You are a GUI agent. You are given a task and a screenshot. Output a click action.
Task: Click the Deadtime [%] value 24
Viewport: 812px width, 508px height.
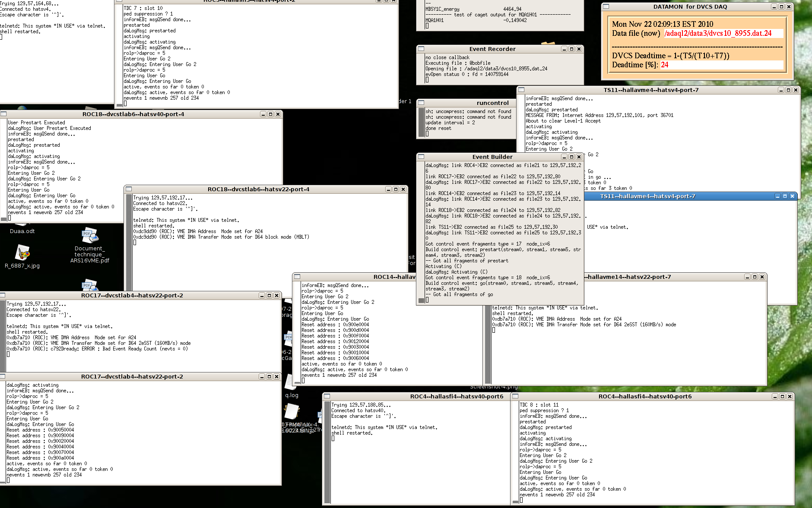(x=664, y=65)
